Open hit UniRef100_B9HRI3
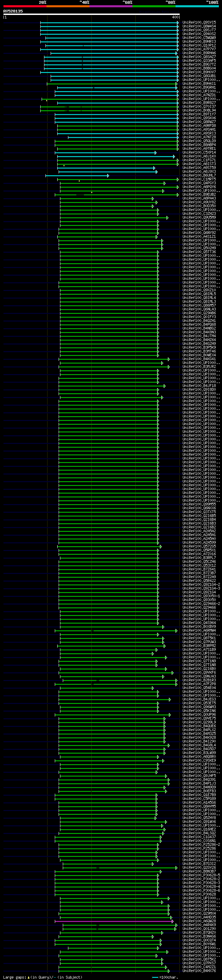Image resolution: width=222 pixels, height=980 pixels. point(199,41)
